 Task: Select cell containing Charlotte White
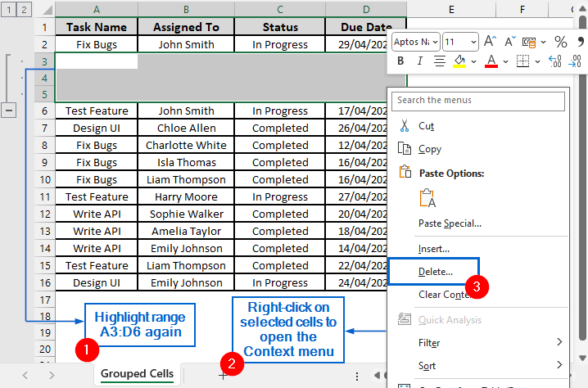point(186,145)
